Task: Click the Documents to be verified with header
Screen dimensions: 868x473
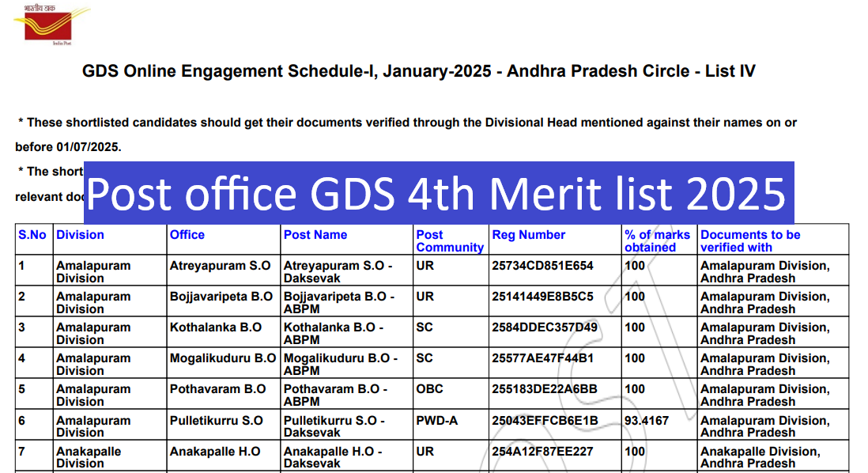Action: (750, 241)
